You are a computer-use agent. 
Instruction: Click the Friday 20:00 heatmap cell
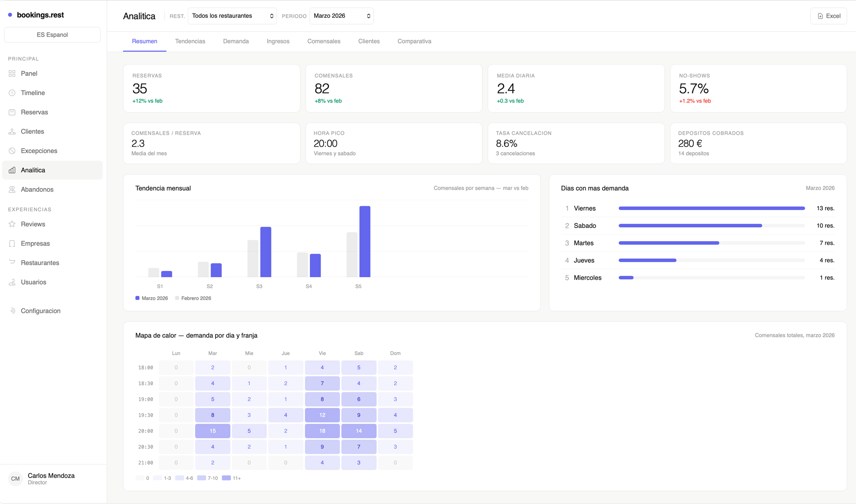322,431
